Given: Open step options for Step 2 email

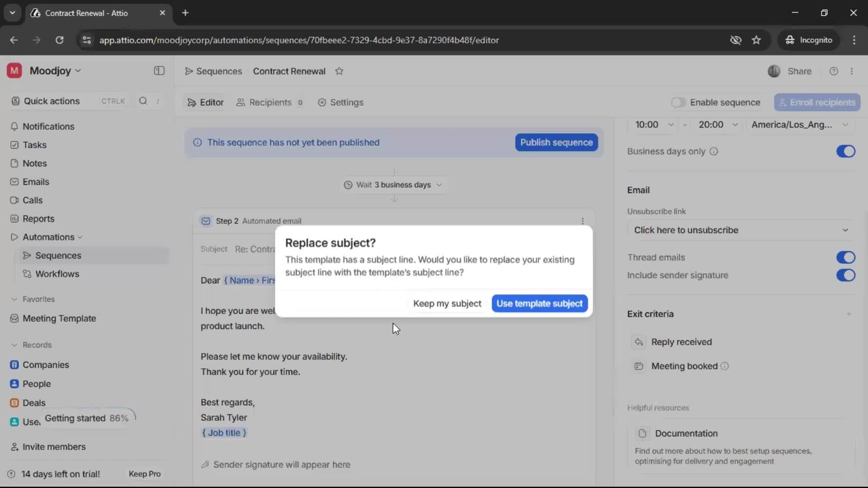Looking at the screenshot, I should coord(582,221).
